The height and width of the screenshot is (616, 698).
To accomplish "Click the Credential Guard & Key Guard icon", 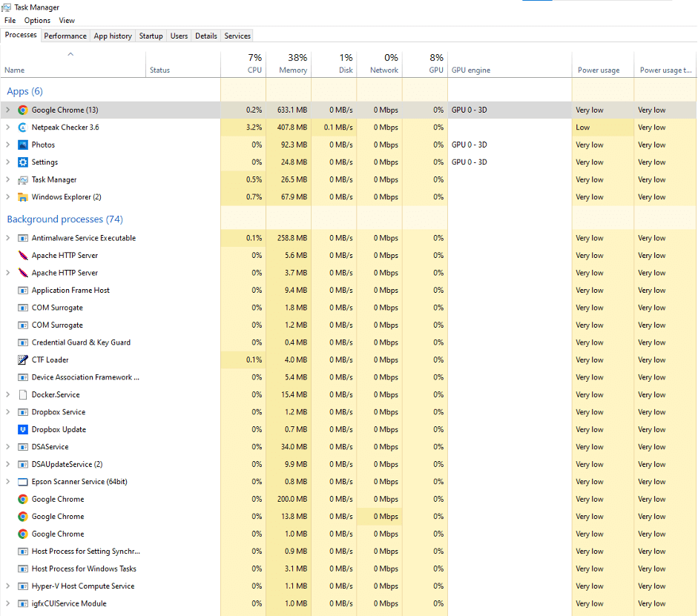I will click(x=23, y=342).
